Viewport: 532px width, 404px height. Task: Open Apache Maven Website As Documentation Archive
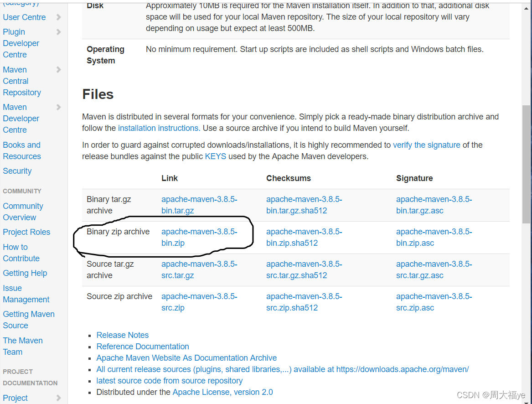[186, 358]
